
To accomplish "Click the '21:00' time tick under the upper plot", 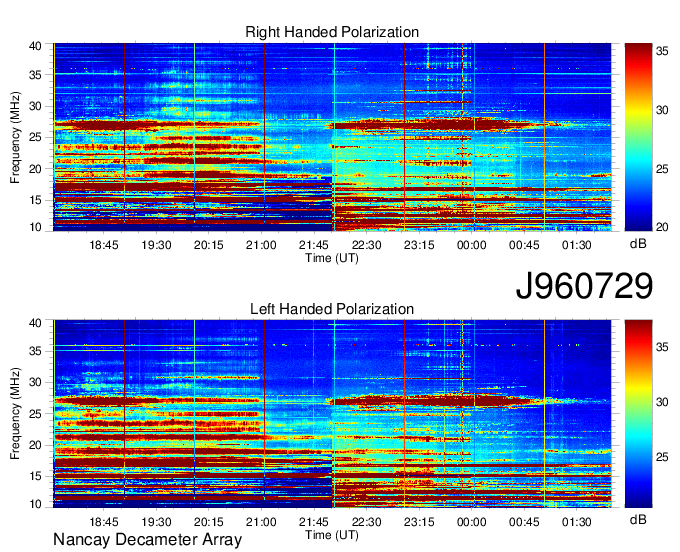I will [x=261, y=245].
